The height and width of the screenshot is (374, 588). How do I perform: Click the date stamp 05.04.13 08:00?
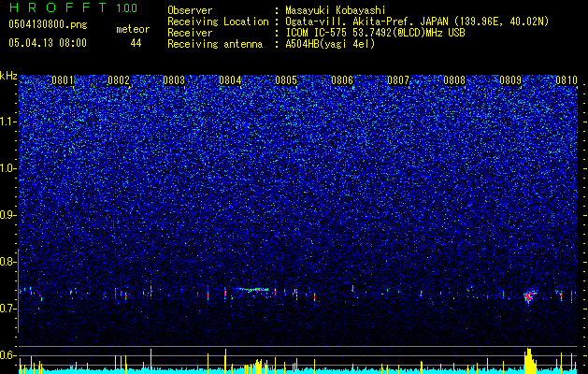pyautogui.click(x=48, y=43)
